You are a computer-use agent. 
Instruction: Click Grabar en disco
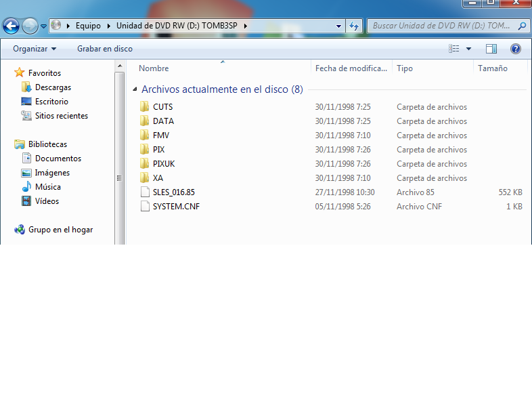coord(105,49)
